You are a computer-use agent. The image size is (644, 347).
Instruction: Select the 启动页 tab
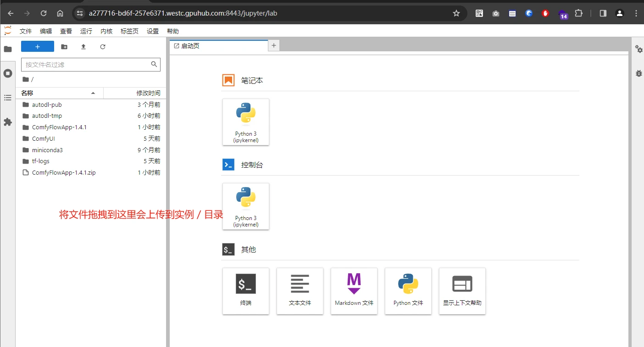(218, 46)
